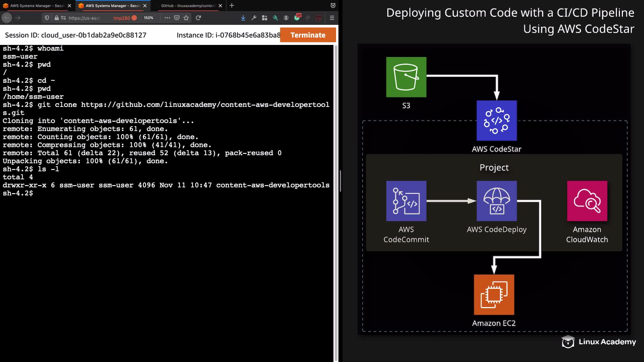Viewport: 644px width, 362px height.
Task: Save page to Pocket
Action: click(177, 18)
